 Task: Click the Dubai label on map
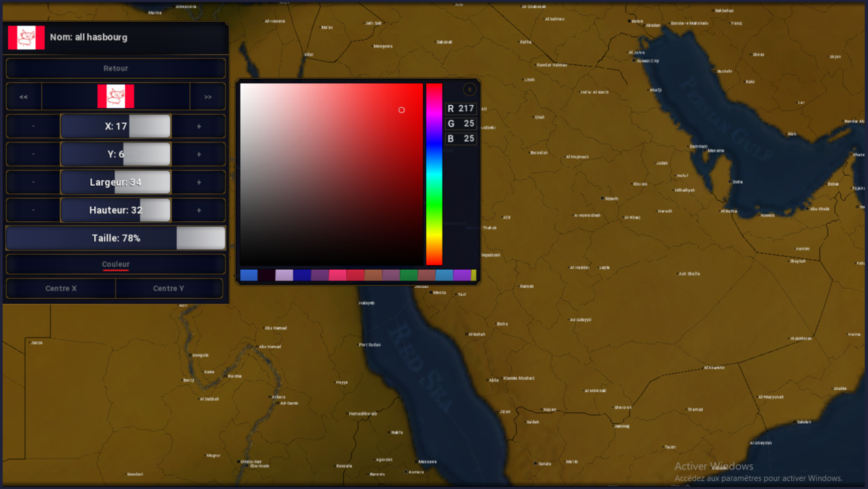click(x=834, y=184)
